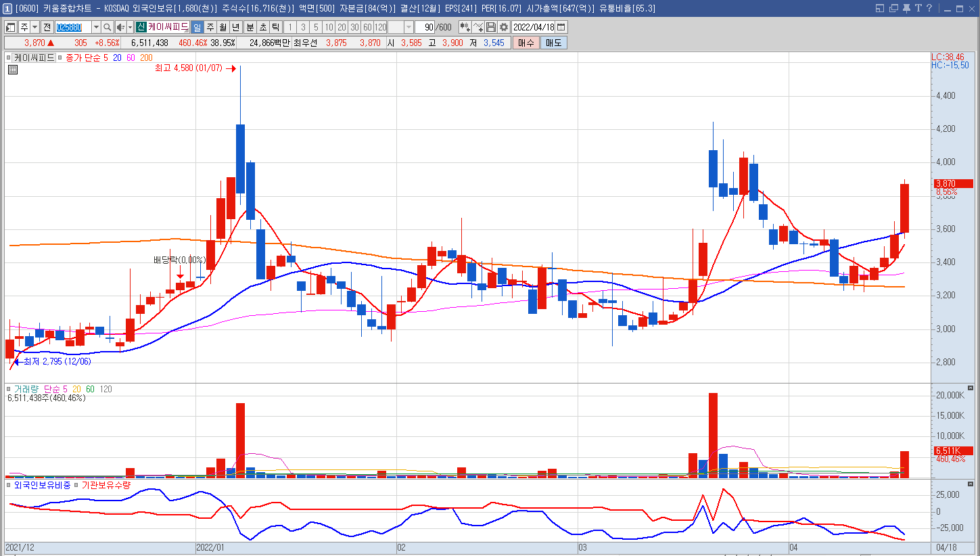Toggle the 외국인보유비중 indicator marker
This screenshot has width=980, height=556.
click(x=9, y=485)
